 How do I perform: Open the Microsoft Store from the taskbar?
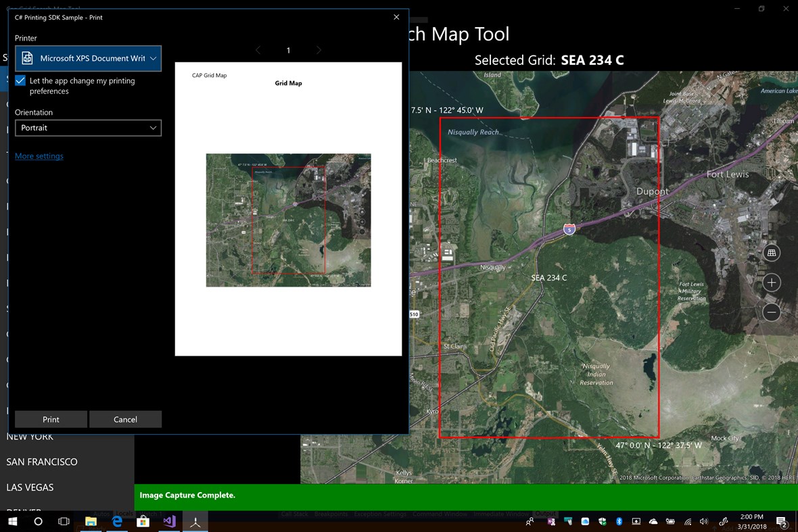(143, 521)
